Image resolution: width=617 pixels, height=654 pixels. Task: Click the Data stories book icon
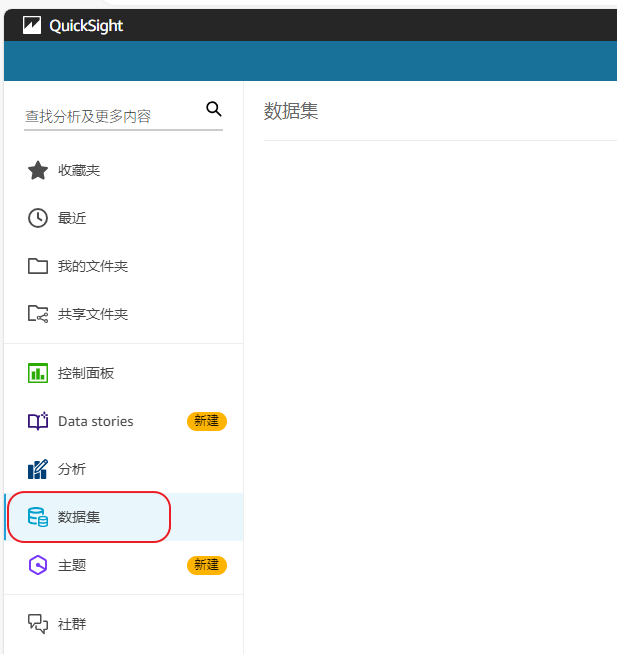pyautogui.click(x=38, y=421)
